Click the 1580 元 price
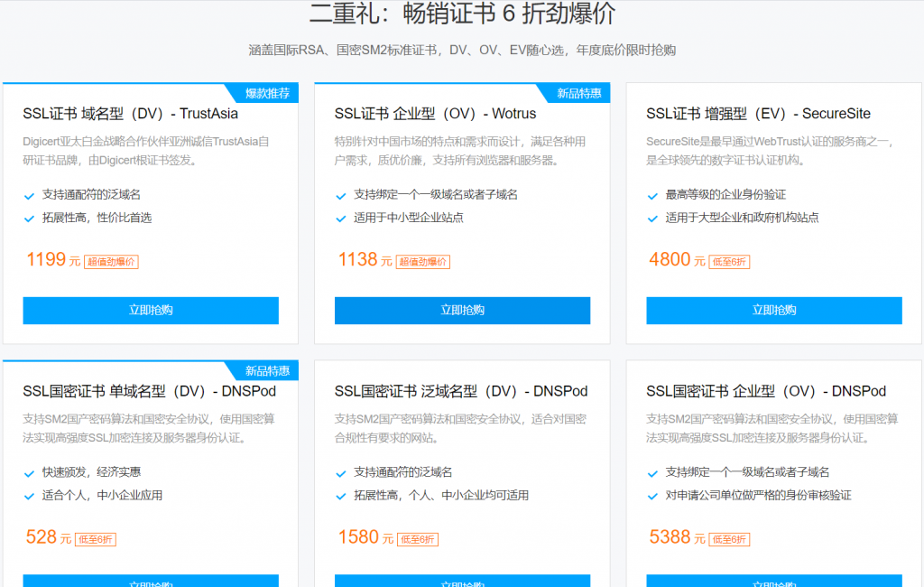The height and width of the screenshot is (587, 924). (x=365, y=537)
